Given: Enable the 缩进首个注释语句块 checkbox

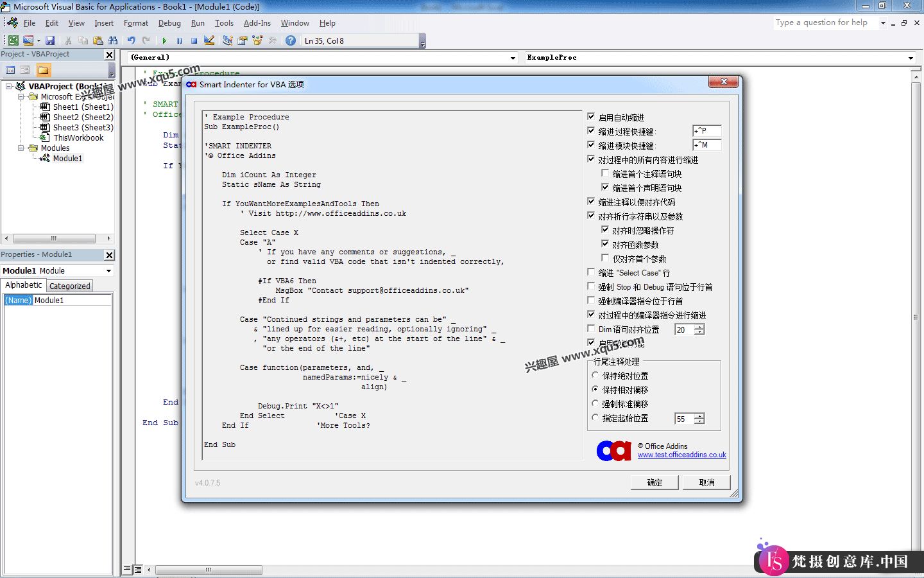Looking at the screenshot, I should pos(605,173).
